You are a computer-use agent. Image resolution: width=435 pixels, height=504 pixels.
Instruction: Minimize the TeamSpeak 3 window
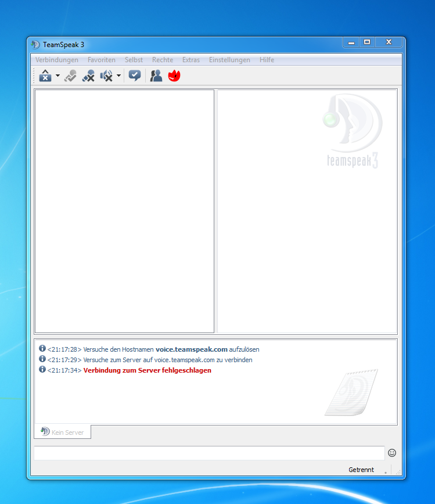pyautogui.click(x=351, y=42)
